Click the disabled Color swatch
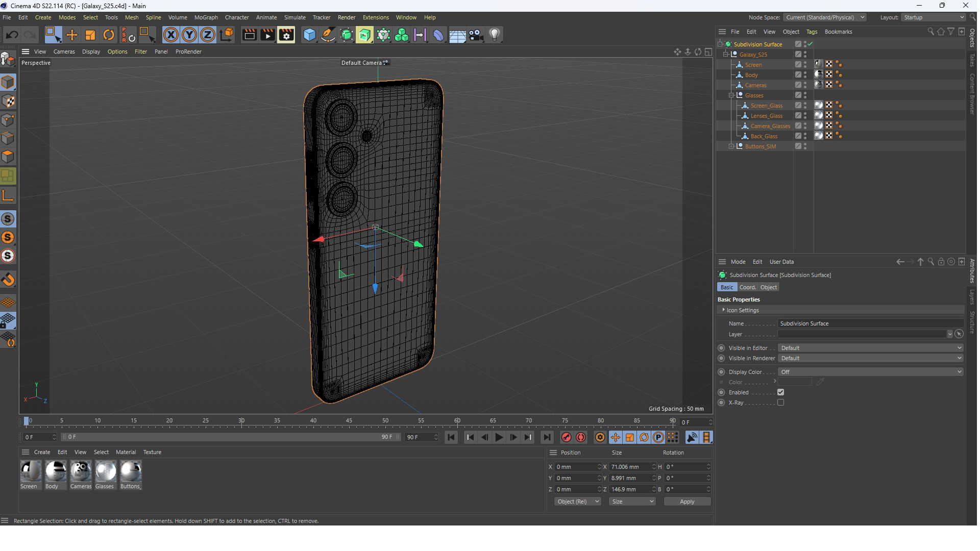This screenshot has height=551, width=980. pyautogui.click(x=795, y=382)
